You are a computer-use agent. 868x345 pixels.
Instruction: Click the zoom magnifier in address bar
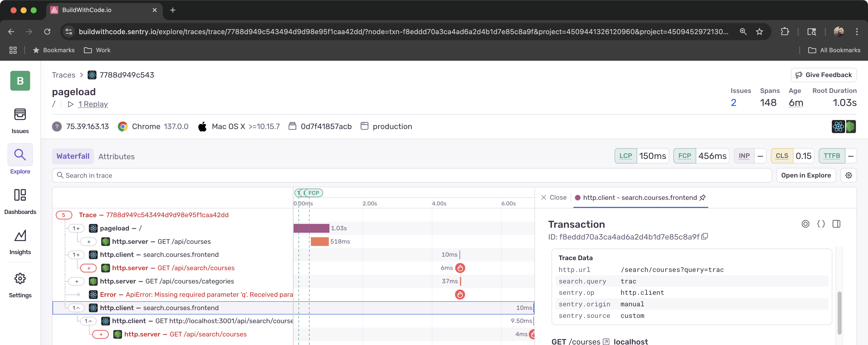(x=743, y=31)
